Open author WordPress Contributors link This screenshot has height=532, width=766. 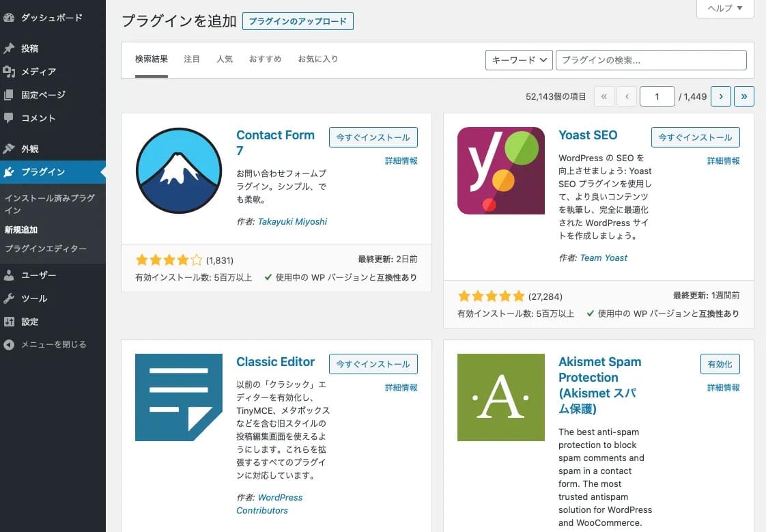pyautogui.click(x=270, y=504)
